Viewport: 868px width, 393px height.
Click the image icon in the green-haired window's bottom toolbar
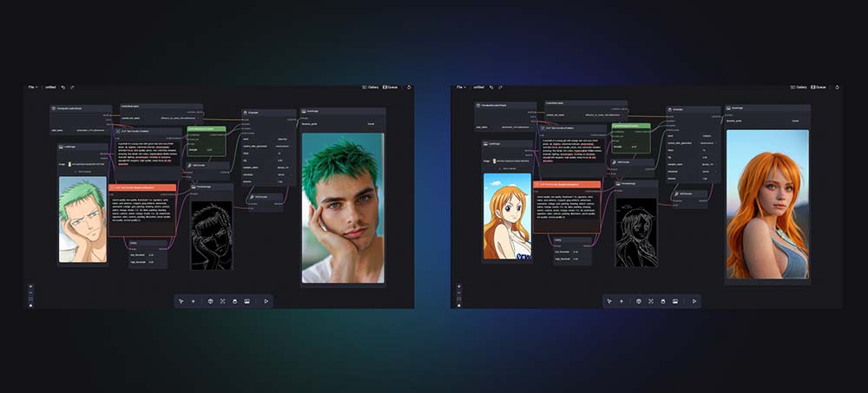click(247, 301)
